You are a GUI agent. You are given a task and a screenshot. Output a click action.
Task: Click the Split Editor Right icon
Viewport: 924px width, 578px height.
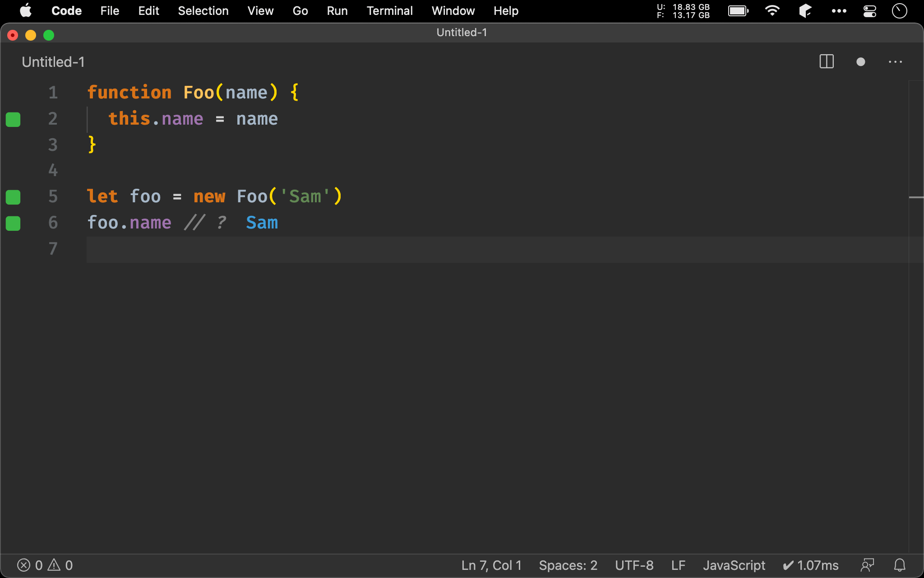[x=826, y=62]
